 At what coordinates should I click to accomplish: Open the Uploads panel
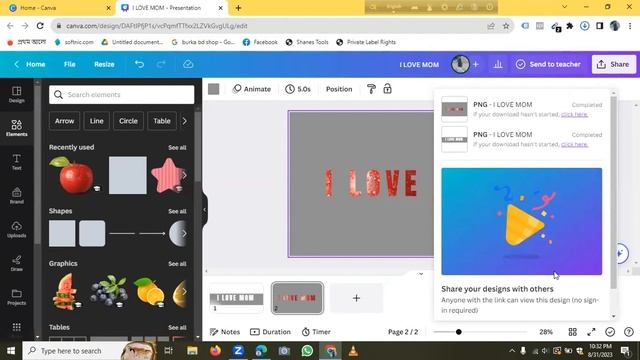(17, 229)
